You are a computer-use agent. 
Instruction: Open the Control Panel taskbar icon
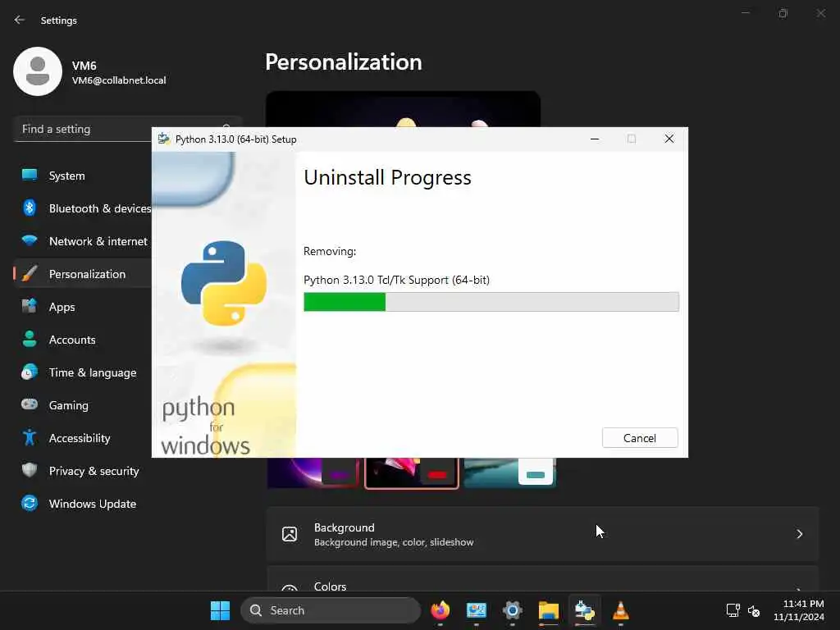click(x=477, y=610)
